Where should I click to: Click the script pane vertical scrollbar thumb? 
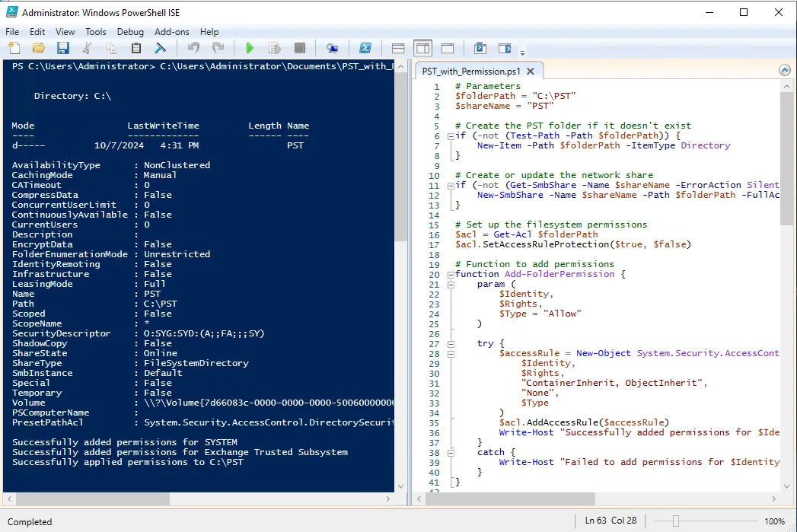click(x=786, y=158)
